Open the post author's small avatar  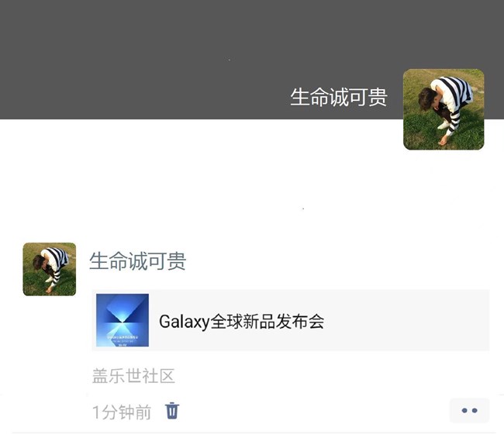pos(50,269)
